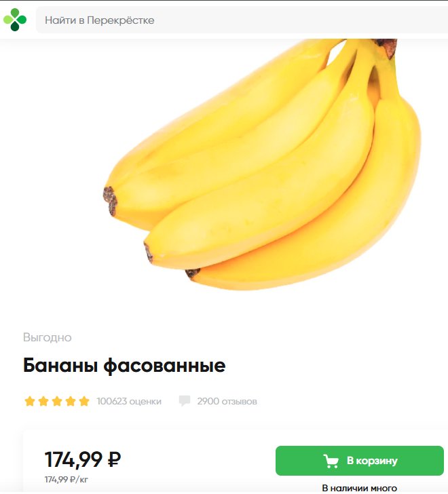This screenshot has width=448, height=494.
Task: Click the brown banana stem in the photo
Action: click(387, 48)
